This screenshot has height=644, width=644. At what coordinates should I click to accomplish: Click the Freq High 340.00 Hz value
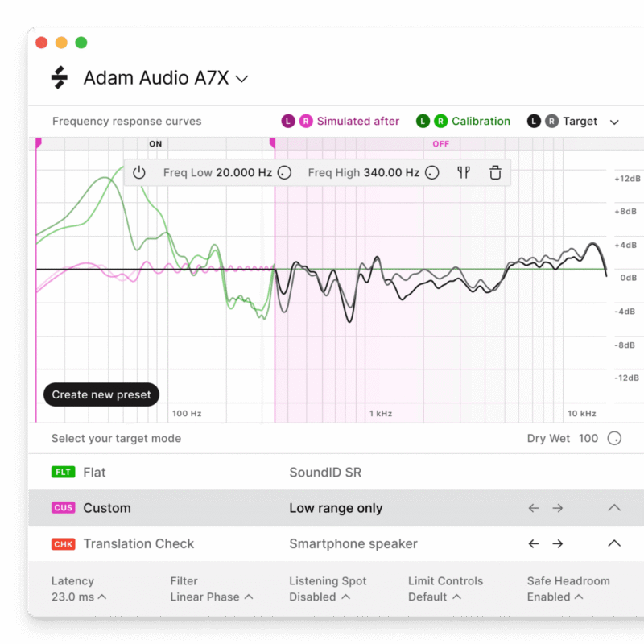pyautogui.click(x=390, y=172)
